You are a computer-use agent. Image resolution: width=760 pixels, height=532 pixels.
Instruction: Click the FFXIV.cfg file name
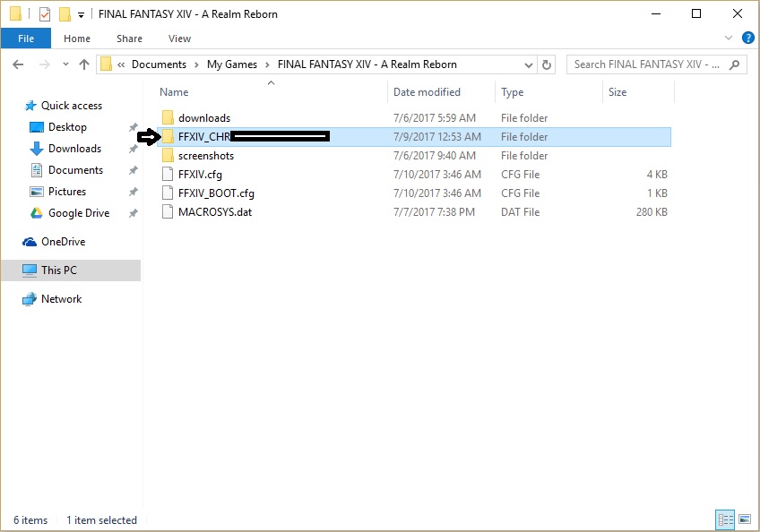200,175
